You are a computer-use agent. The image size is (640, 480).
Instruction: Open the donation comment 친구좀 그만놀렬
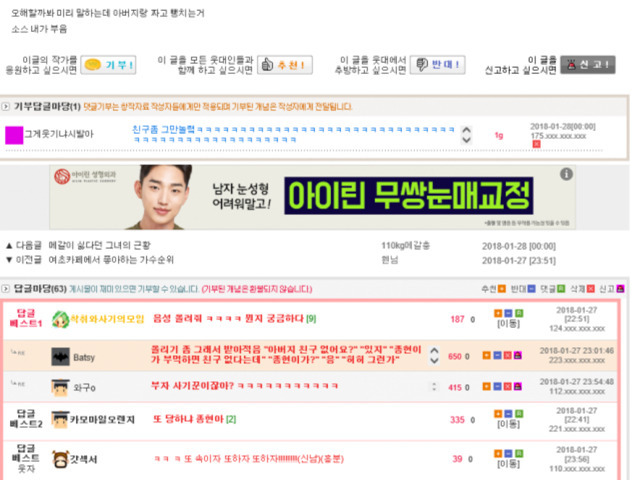[x=293, y=134]
